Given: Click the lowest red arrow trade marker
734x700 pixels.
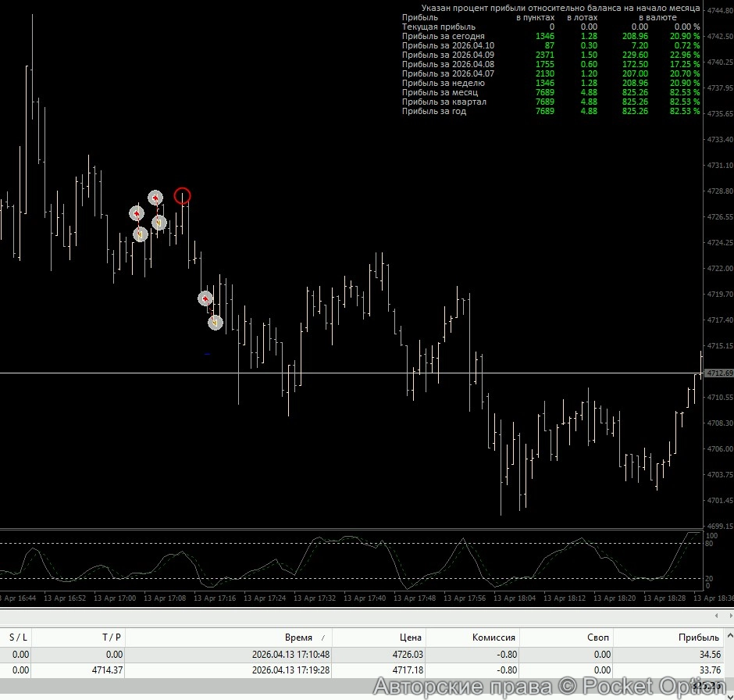Looking at the screenshot, I should (205, 298).
